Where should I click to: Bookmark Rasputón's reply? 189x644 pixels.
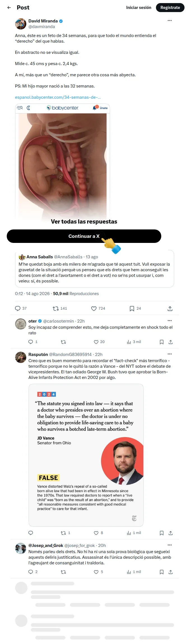point(162,533)
